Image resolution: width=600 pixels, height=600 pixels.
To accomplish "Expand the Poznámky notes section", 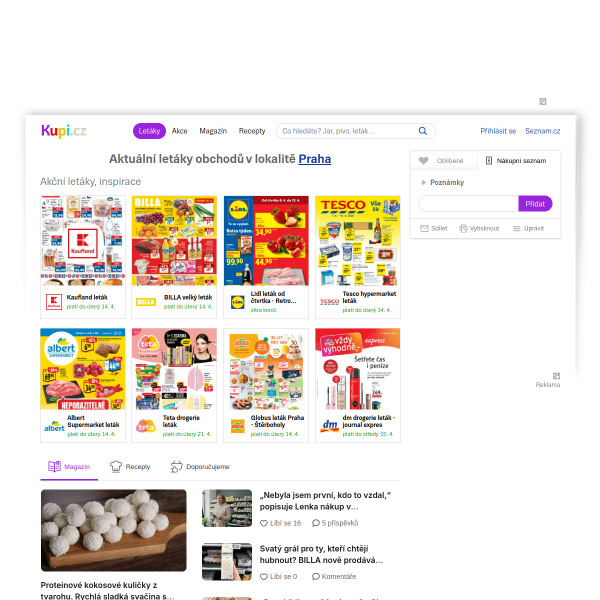I will coord(443,183).
